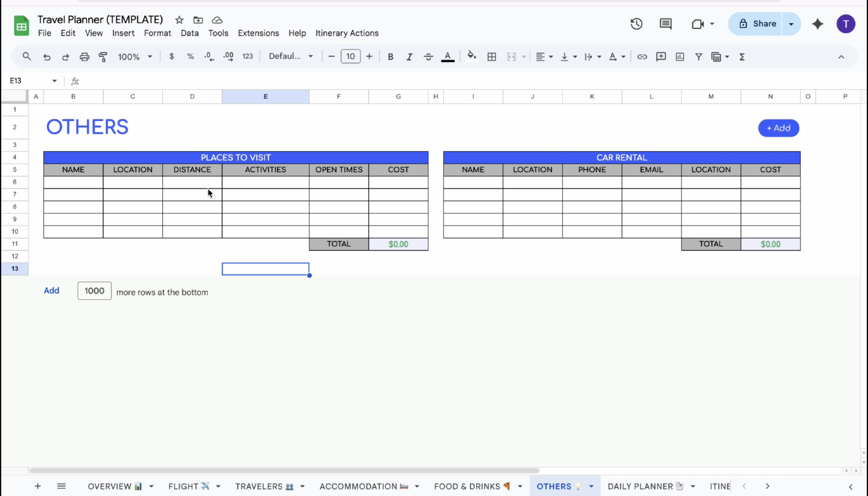Click the create filter icon
Viewport: 868px width, 496px height.
click(x=698, y=57)
